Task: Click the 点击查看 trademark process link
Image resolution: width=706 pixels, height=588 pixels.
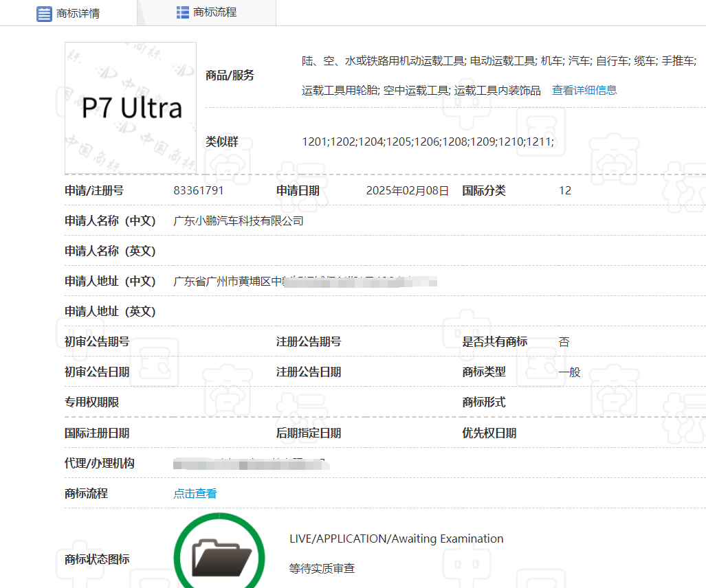Action: click(195, 493)
